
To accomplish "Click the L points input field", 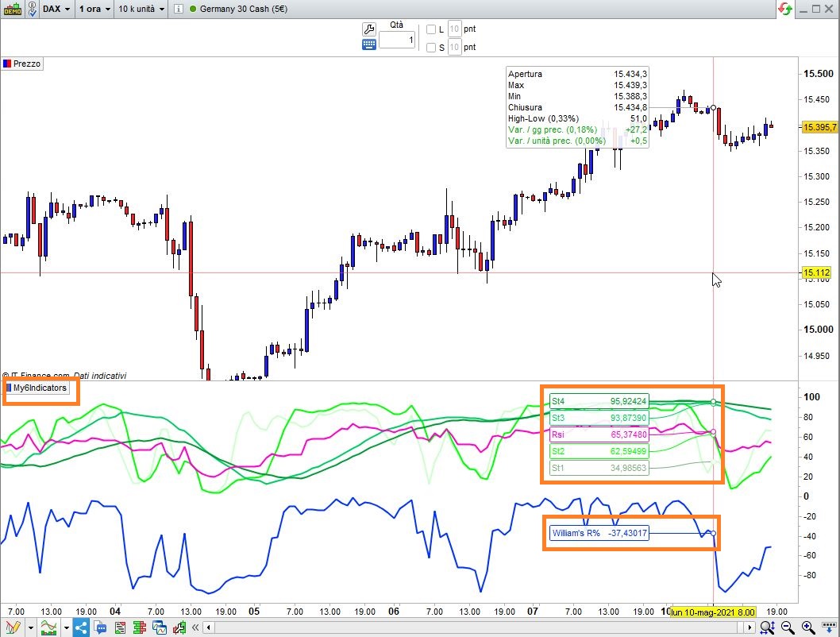I will pos(454,29).
